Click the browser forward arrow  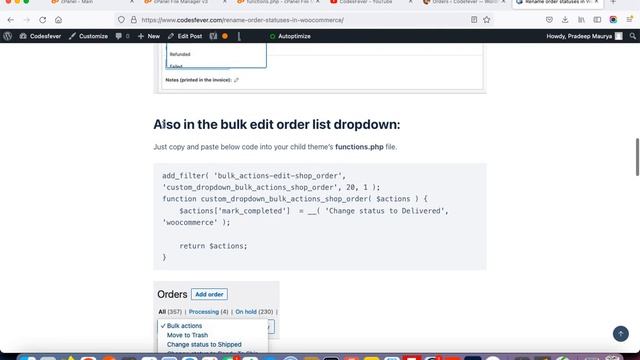point(27,20)
